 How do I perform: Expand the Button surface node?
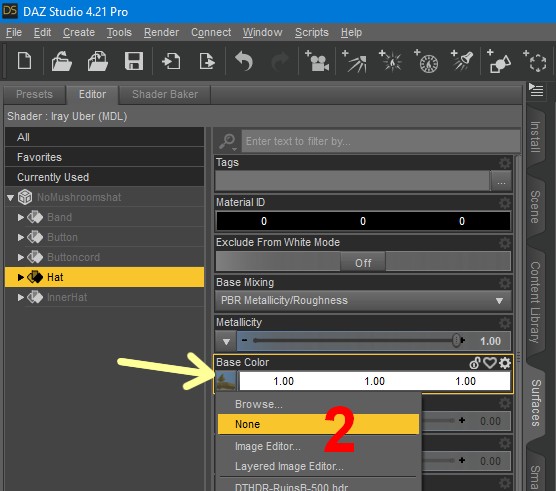[21, 237]
